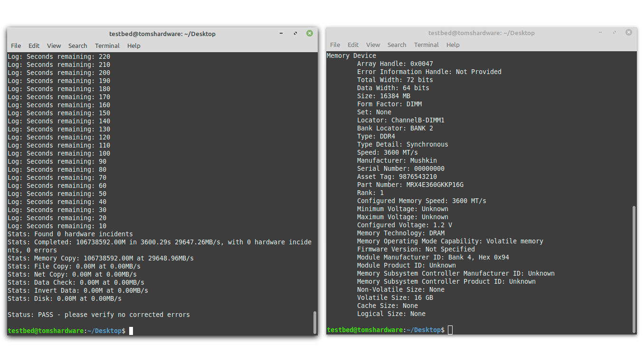Close the right terminal window

click(629, 32)
